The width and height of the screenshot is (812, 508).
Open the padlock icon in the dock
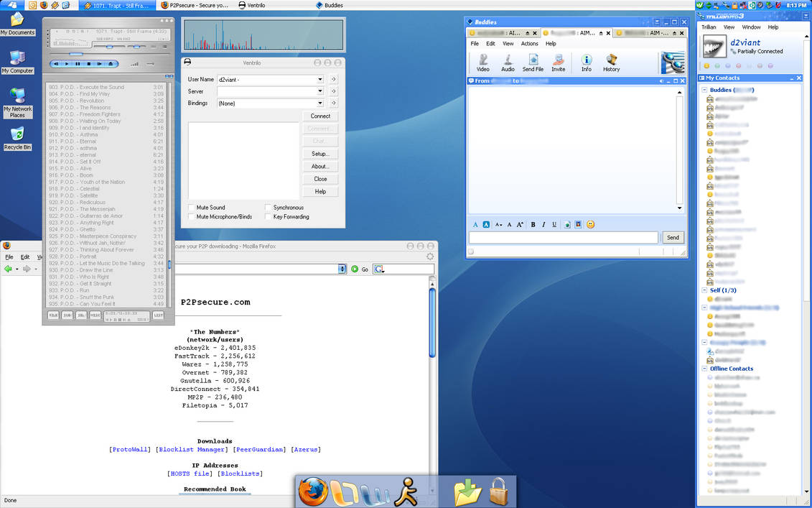pyautogui.click(x=499, y=492)
